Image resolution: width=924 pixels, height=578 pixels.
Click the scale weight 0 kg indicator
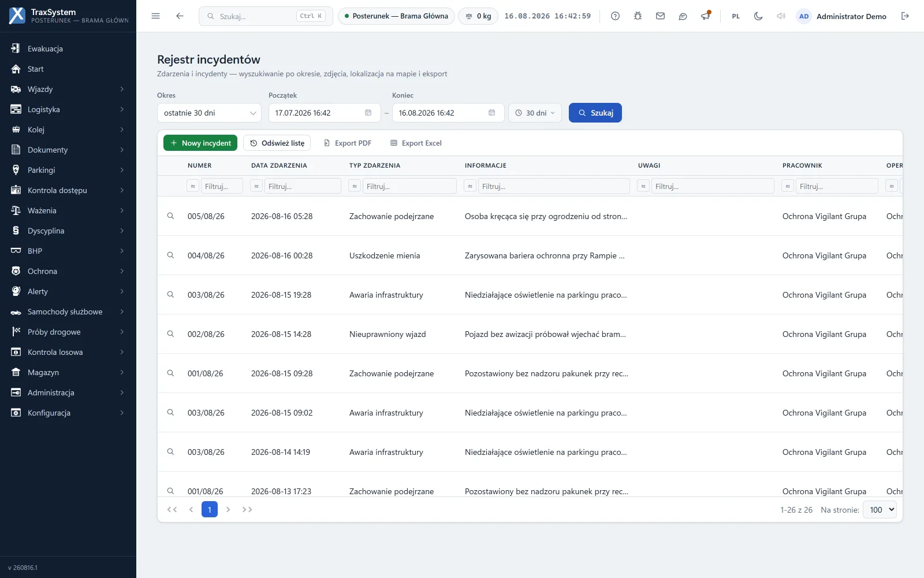point(478,16)
